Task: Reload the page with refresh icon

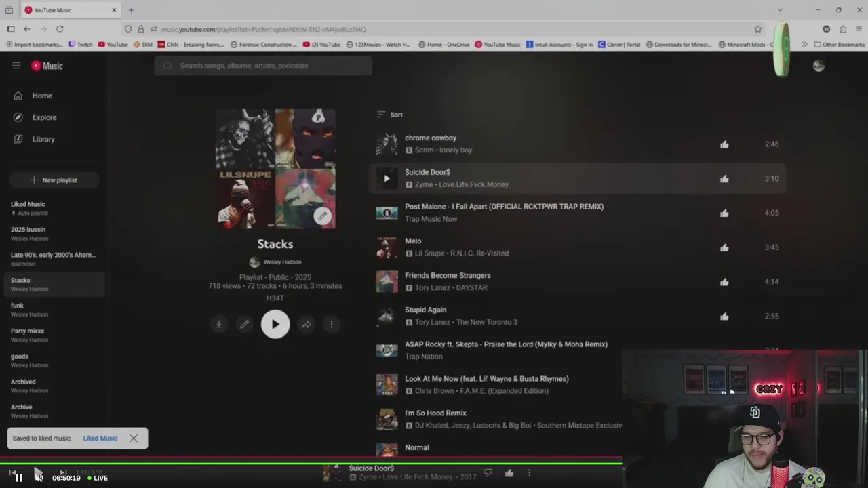Action: [60, 29]
